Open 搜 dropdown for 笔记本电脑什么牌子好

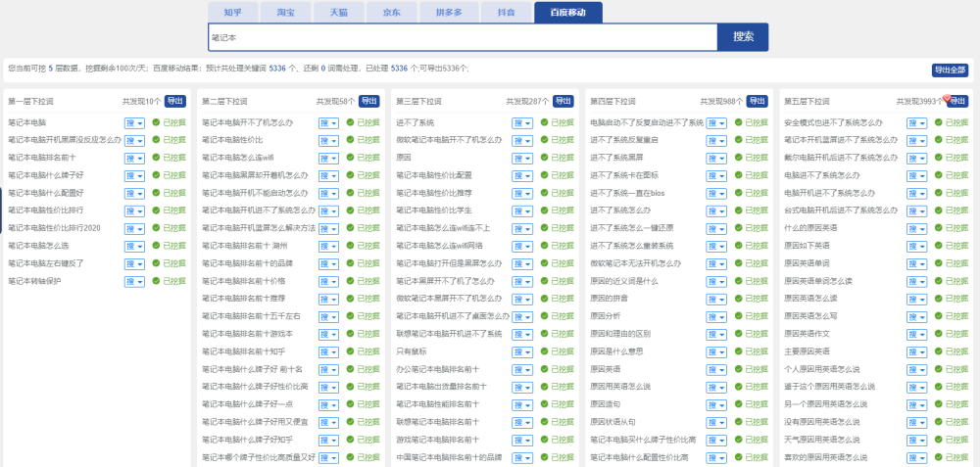[x=134, y=175]
